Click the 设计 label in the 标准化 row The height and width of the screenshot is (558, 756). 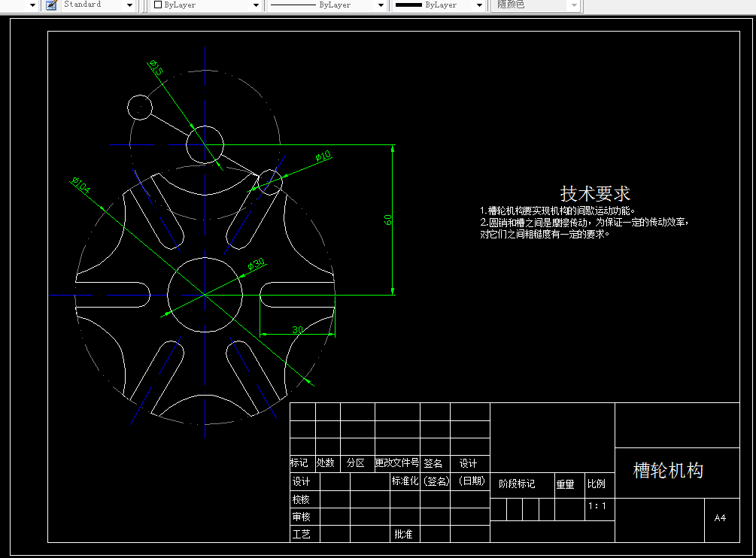tap(301, 481)
